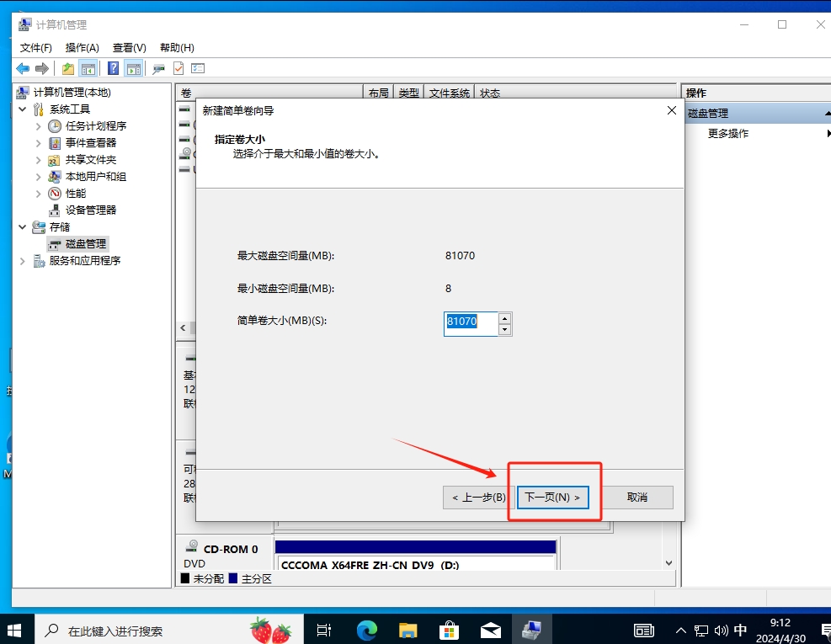Click Back (上一步) button in wizard

point(478,498)
